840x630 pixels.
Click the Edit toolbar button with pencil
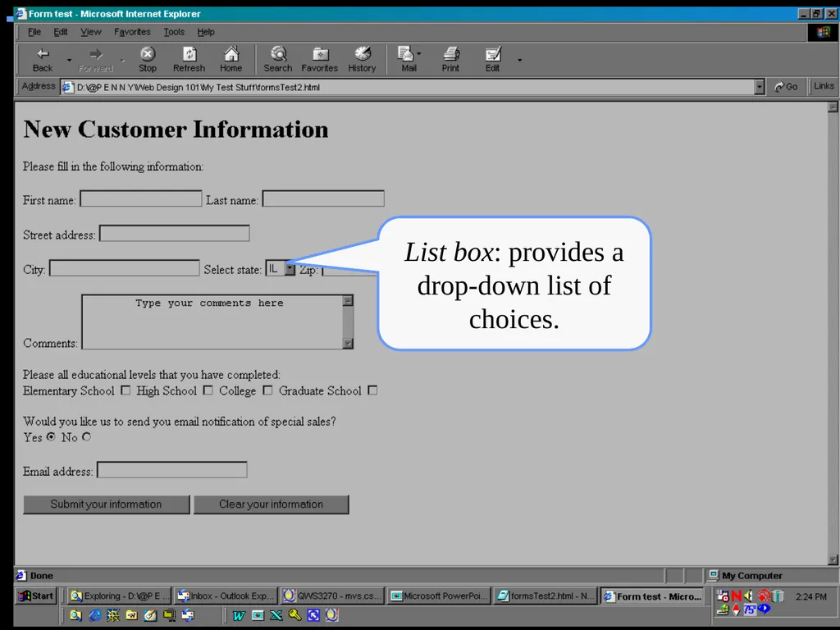click(x=493, y=59)
